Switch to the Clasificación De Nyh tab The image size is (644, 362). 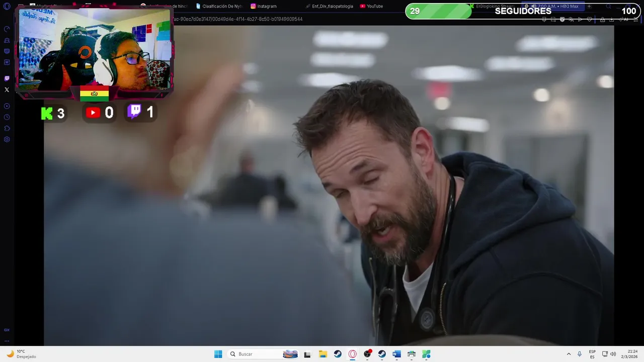pos(219,6)
